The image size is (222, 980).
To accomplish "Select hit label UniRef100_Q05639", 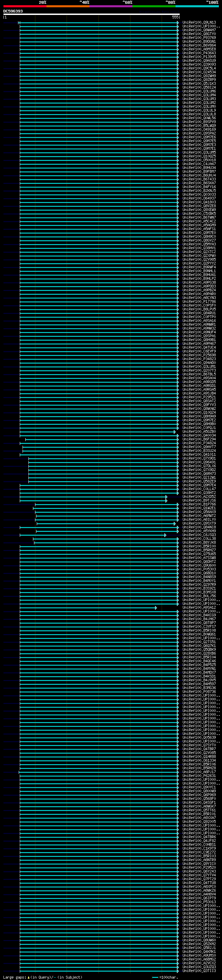I will pyautogui.click(x=199, y=737).
